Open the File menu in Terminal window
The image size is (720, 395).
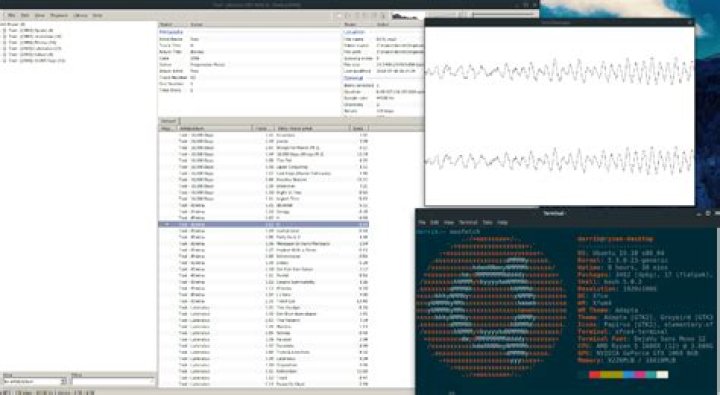click(x=422, y=222)
